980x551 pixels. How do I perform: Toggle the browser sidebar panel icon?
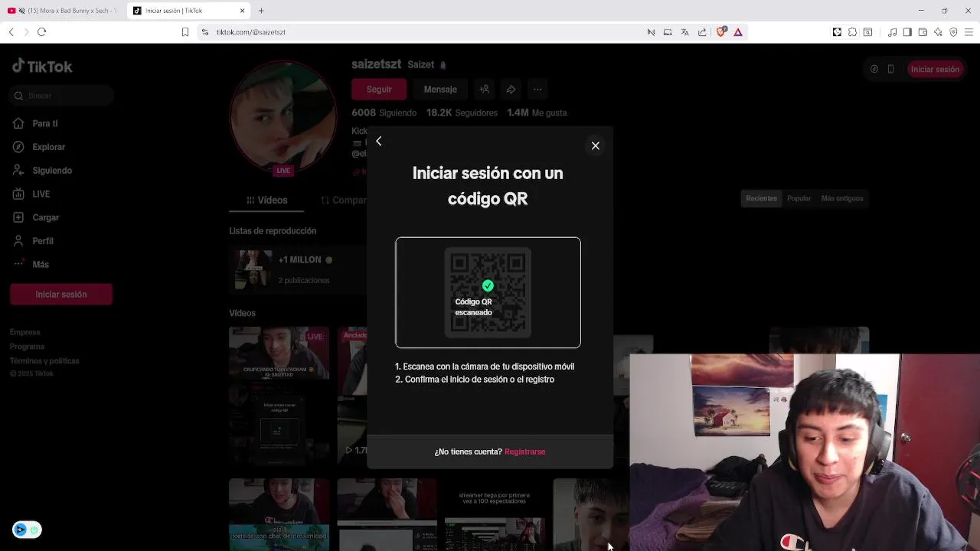907,32
